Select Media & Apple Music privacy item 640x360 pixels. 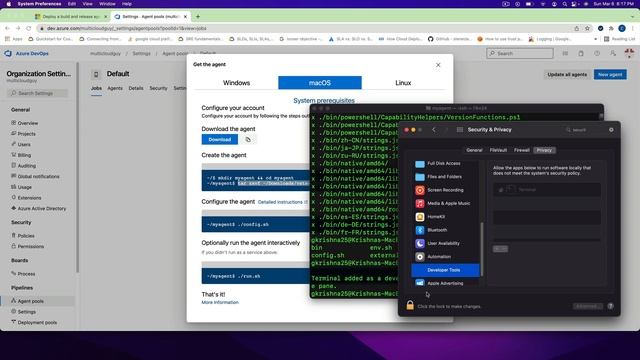[446, 203]
